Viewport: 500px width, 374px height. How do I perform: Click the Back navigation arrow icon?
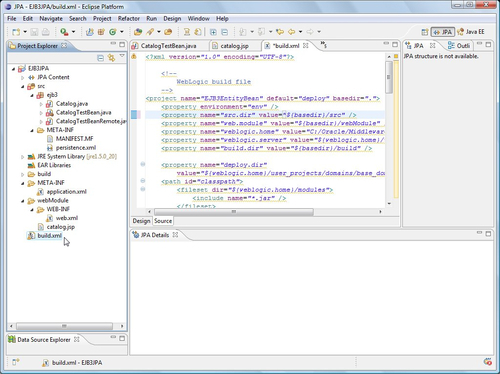click(x=292, y=32)
